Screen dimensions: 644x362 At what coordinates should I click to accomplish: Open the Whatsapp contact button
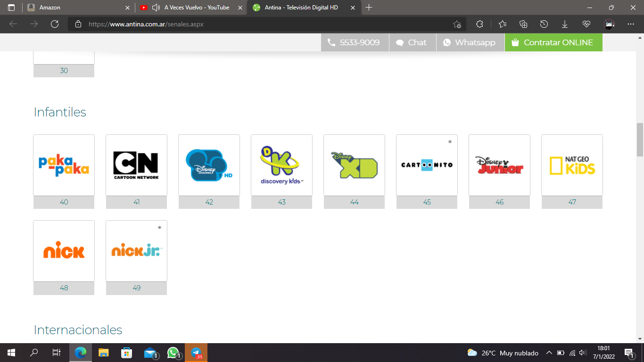[470, 42]
